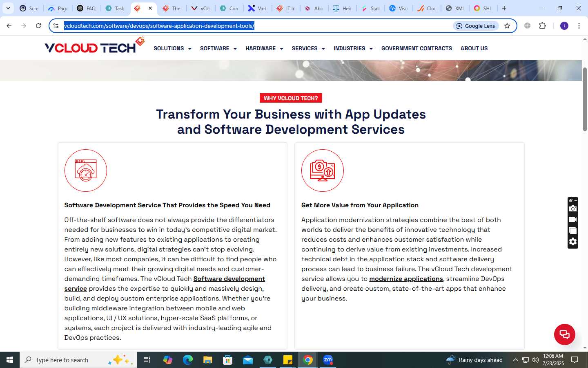The image size is (588, 368).
Task: Open the Chrome three-dot menu
Action: click(579, 26)
